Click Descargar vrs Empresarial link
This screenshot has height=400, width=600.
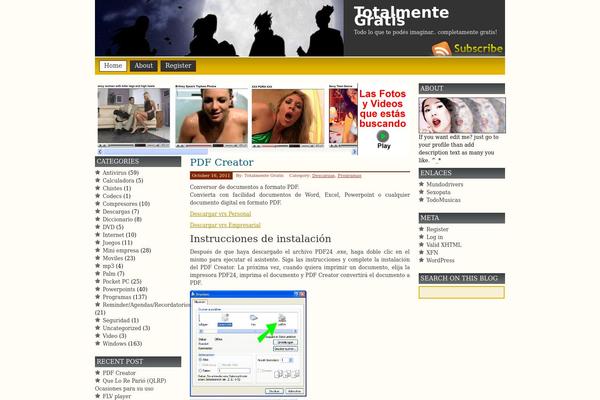point(225,225)
